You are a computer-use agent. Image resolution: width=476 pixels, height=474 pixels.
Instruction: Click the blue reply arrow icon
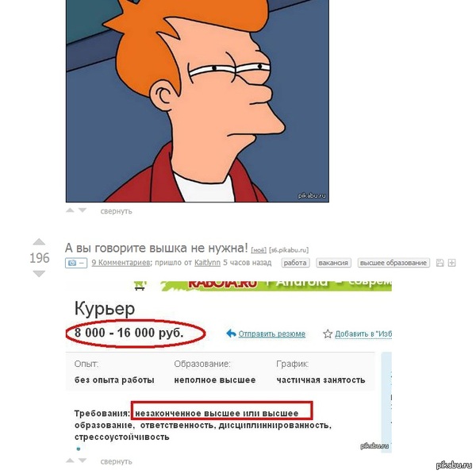tap(232, 333)
